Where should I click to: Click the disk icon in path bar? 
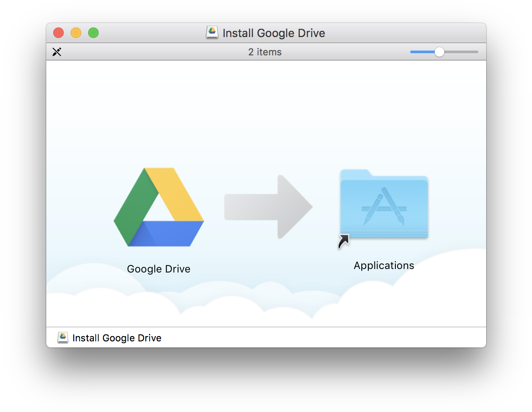(63, 338)
